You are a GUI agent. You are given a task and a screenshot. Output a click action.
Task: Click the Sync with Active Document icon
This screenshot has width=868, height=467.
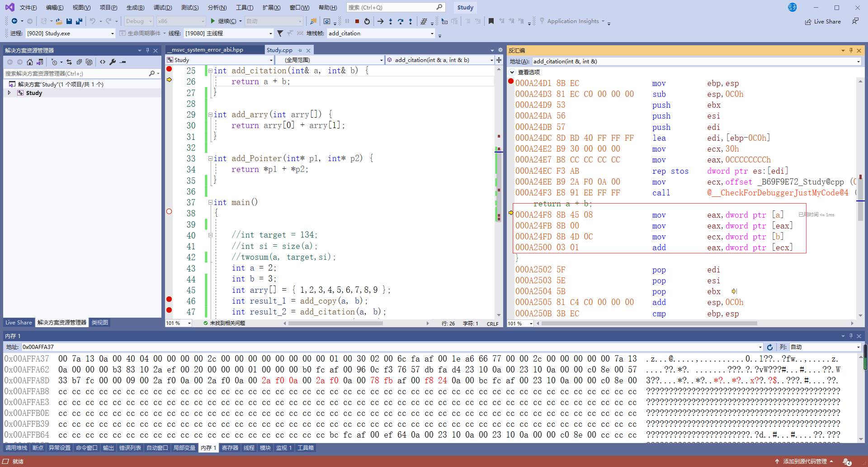pos(69,62)
